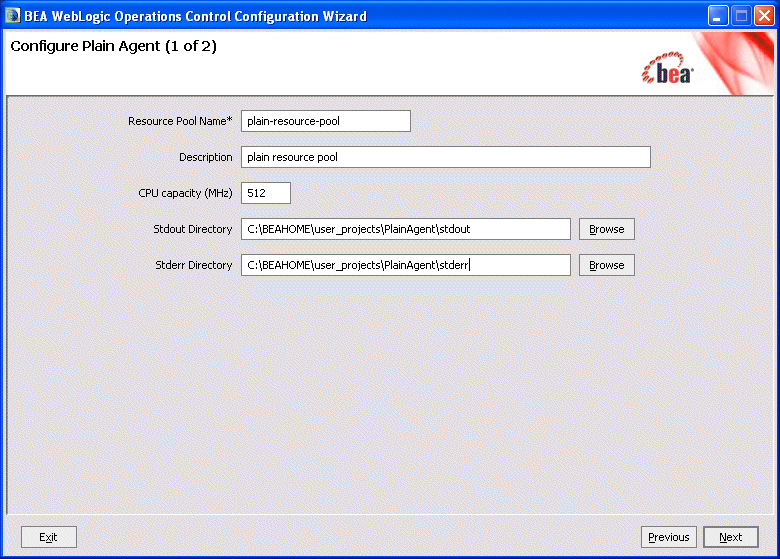Minimize the Configuration Wizard window
This screenshot has width=780, height=559.
coord(718,16)
